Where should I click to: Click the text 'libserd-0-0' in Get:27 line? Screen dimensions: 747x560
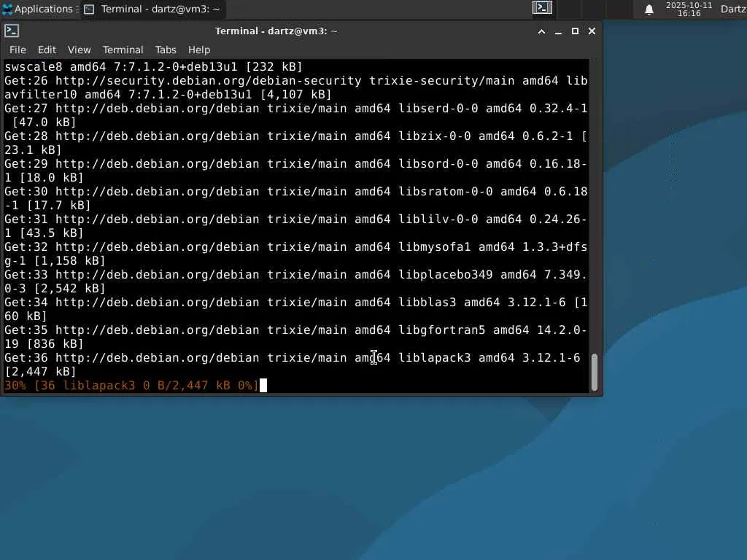click(438, 108)
